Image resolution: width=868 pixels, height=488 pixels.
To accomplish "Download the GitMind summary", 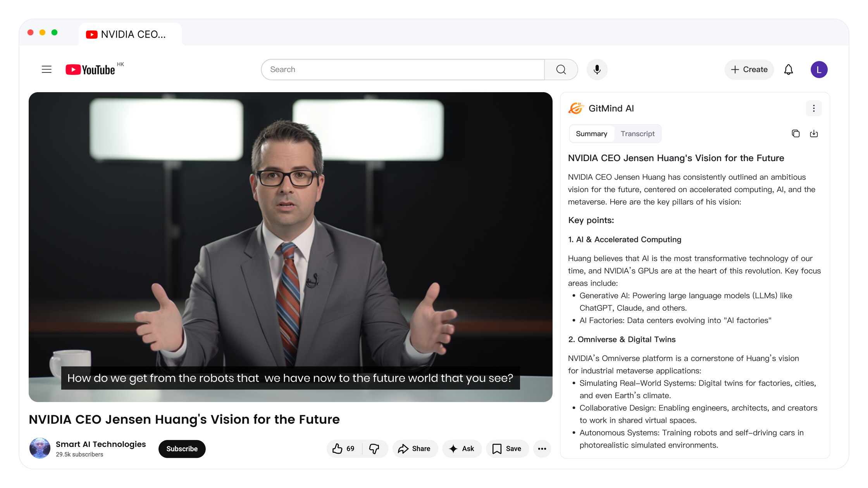I will pos(814,134).
